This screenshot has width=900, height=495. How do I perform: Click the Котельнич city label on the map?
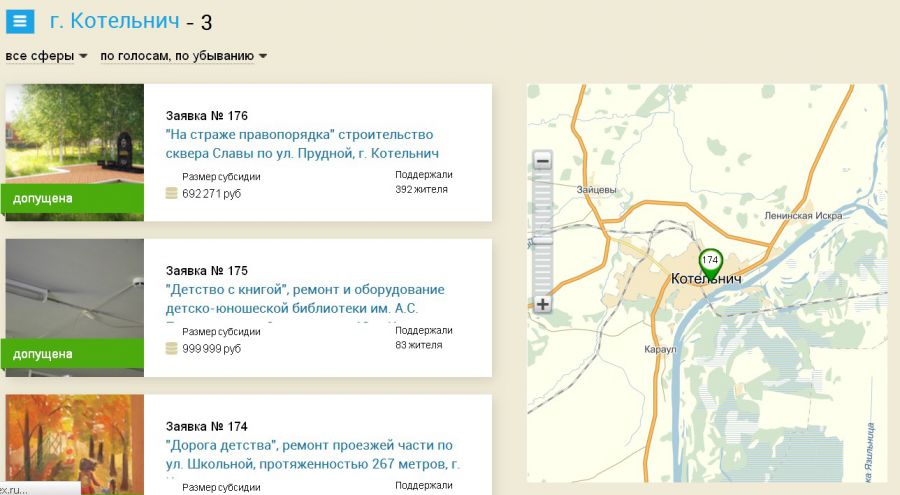coord(706,279)
